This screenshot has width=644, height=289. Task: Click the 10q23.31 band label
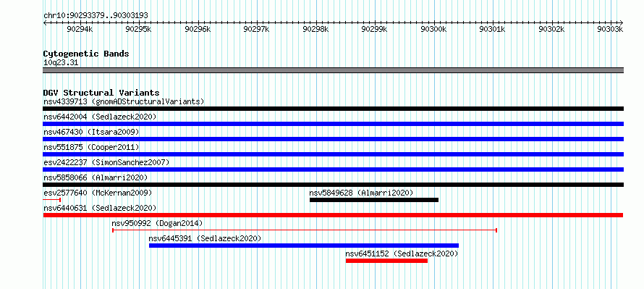61,63
